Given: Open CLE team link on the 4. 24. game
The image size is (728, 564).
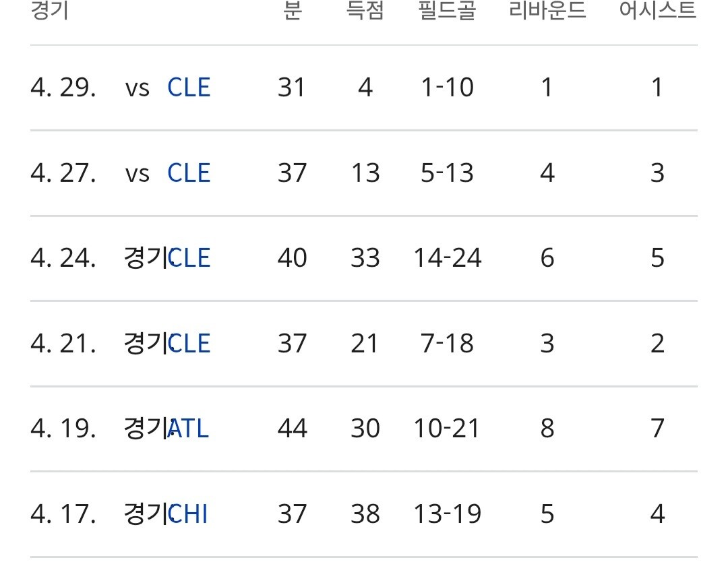Looking at the screenshot, I should tap(190, 258).
